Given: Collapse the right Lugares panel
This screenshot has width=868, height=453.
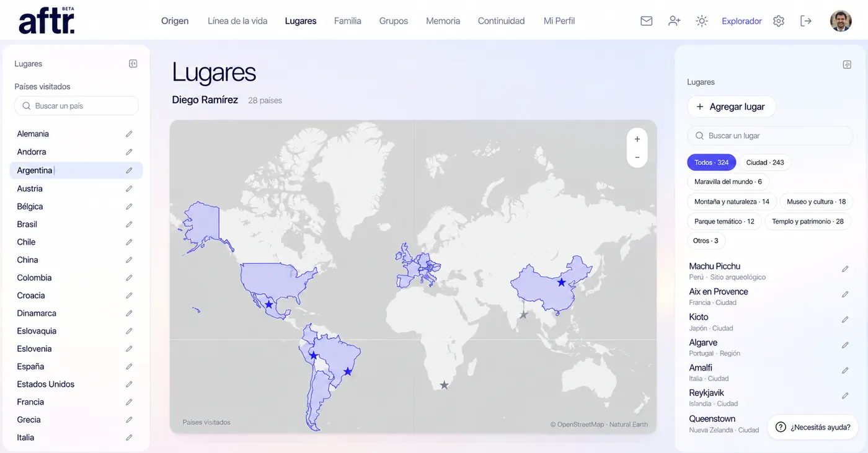Looking at the screenshot, I should (847, 64).
